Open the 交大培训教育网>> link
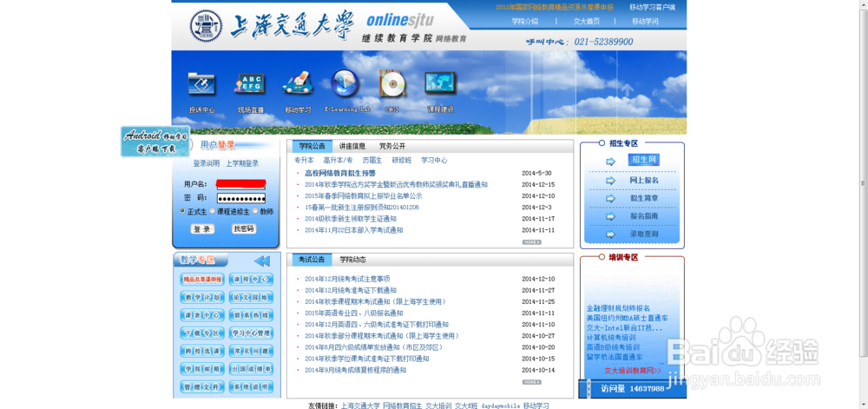The width and height of the screenshot is (868, 409). [x=632, y=370]
